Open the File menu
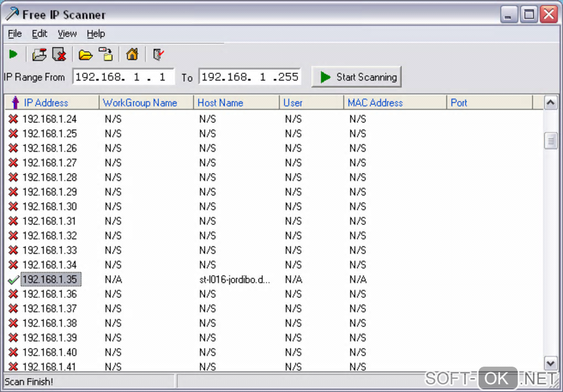This screenshot has height=392, width=563. pyautogui.click(x=15, y=34)
